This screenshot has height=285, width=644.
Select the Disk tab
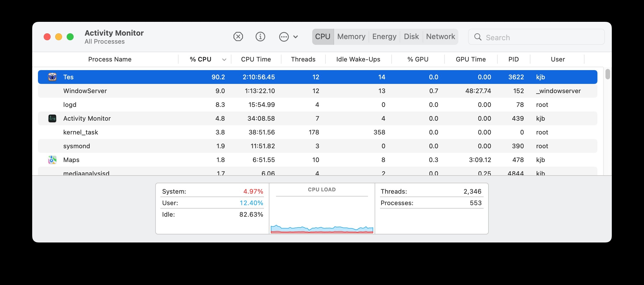coord(411,37)
